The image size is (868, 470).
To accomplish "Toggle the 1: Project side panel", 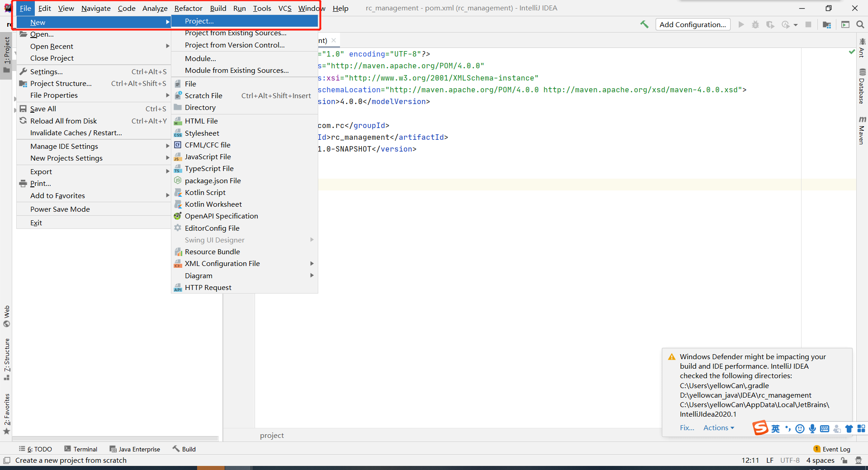I will coord(6,55).
